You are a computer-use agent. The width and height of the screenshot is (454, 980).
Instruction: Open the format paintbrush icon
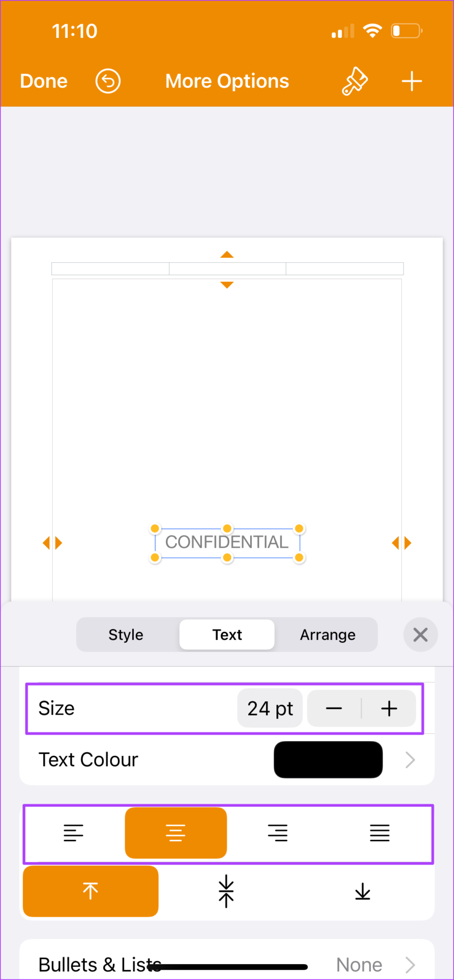[354, 81]
